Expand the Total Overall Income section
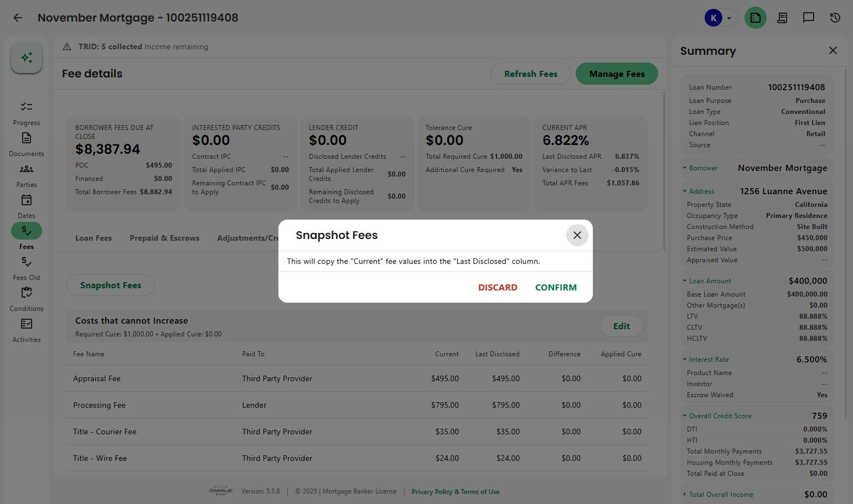The height and width of the screenshot is (504, 853). tap(685, 495)
